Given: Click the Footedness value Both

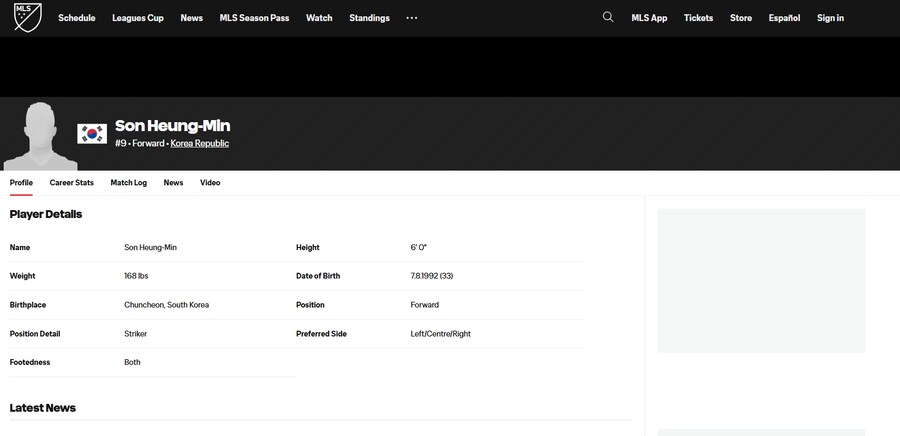Looking at the screenshot, I should (x=132, y=362).
